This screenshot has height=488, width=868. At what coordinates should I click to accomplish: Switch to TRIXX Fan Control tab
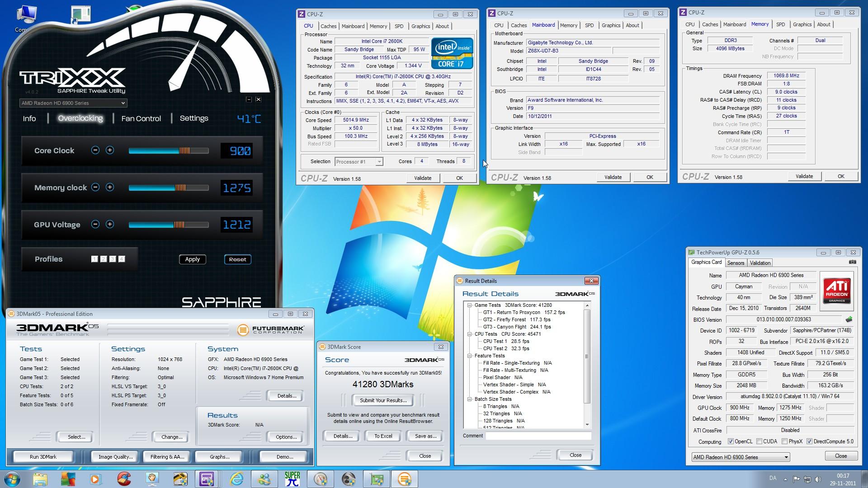click(x=141, y=118)
